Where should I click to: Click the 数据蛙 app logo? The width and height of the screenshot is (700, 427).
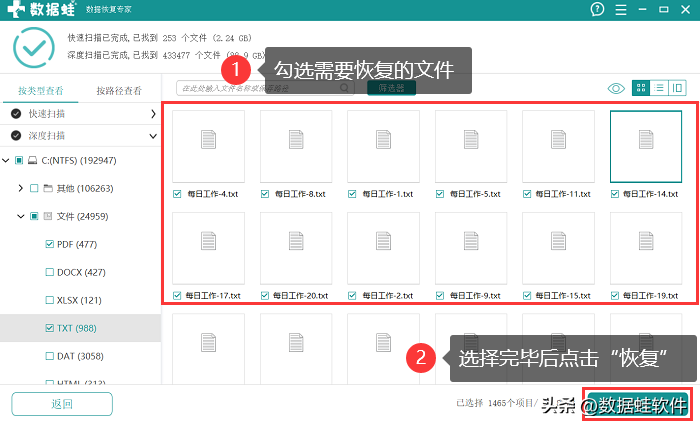click(42, 9)
